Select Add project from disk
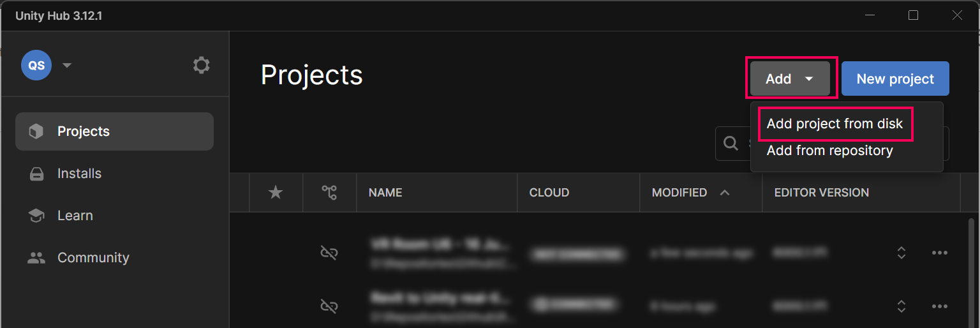This screenshot has height=328, width=980. 835,124
